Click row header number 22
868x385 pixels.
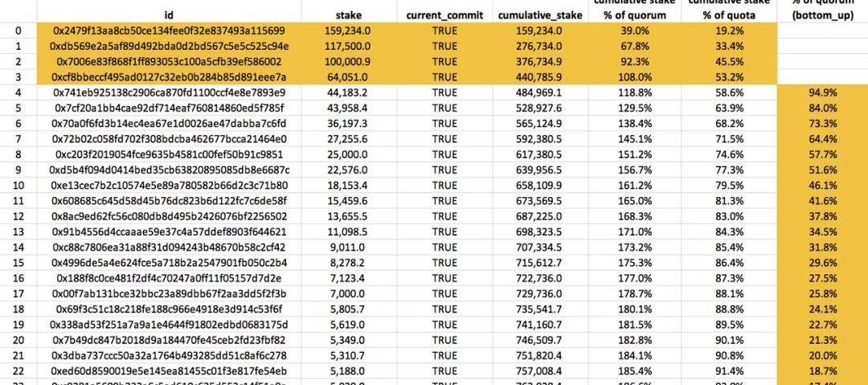[x=19, y=371]
